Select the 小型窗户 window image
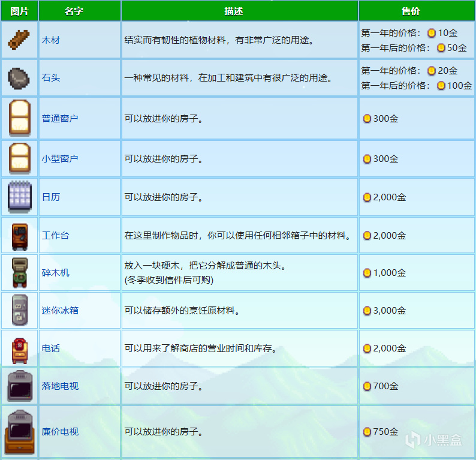This screenshot has height=460, width=476. 20,158
